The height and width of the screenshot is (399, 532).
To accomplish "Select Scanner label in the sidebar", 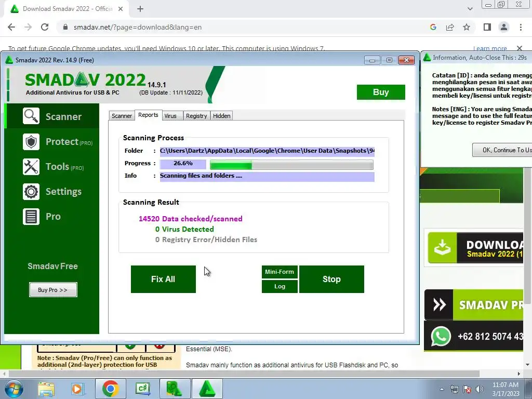I will pos(63,117).
